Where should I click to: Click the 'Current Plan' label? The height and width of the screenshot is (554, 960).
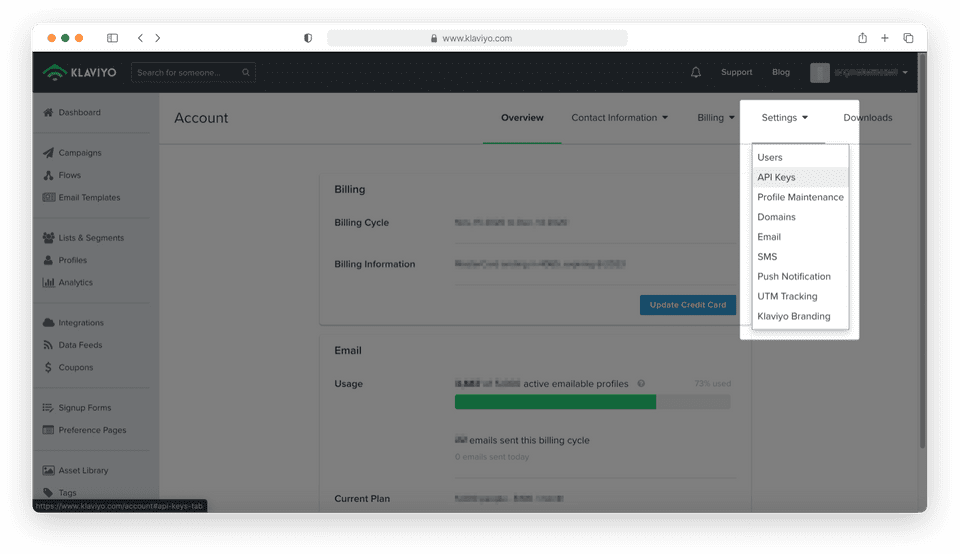362,498
